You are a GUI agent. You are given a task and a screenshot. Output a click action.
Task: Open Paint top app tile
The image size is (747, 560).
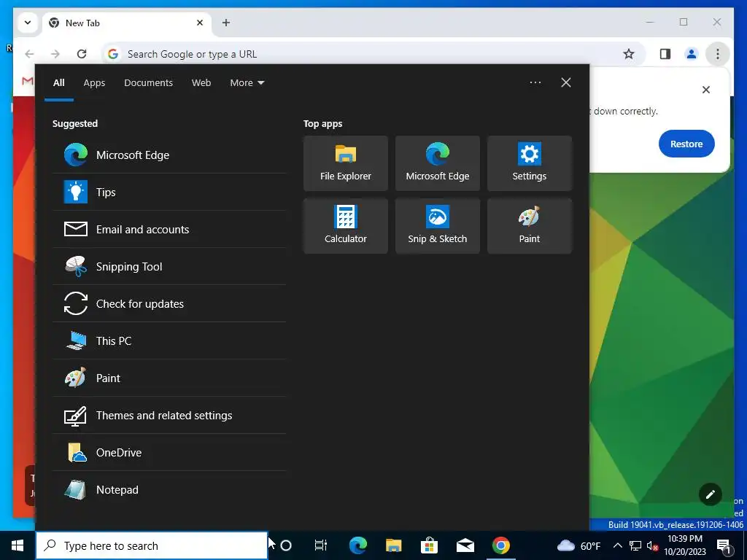click(x=530, y=226)
